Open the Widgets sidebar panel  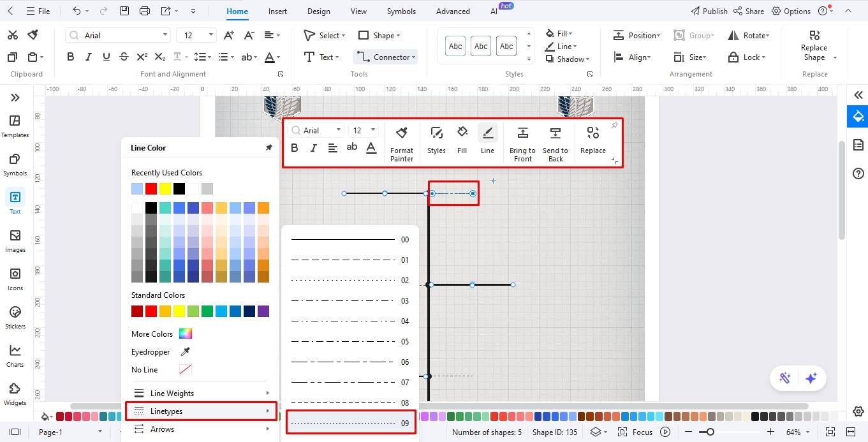click(15, 394)
